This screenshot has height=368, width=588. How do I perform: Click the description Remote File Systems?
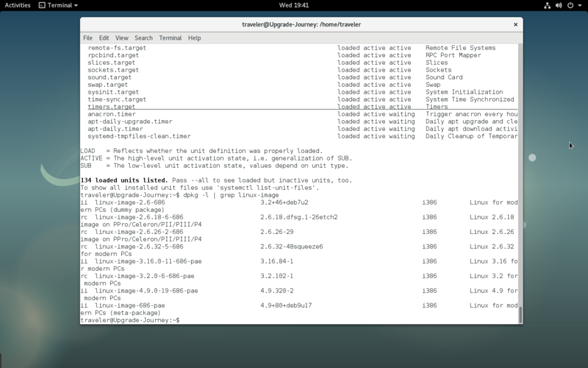tap(460, 48)
